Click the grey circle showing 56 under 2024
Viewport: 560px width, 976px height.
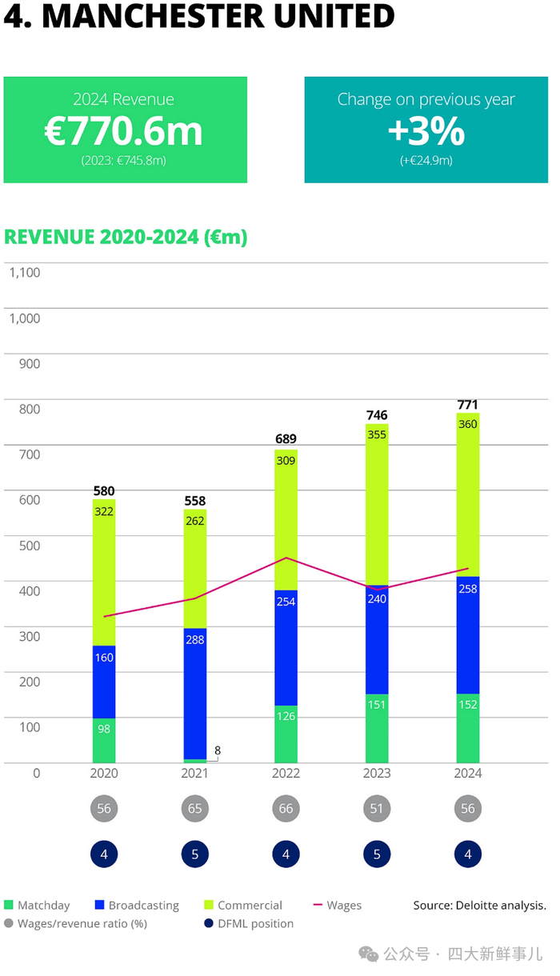tap(468, 808)
